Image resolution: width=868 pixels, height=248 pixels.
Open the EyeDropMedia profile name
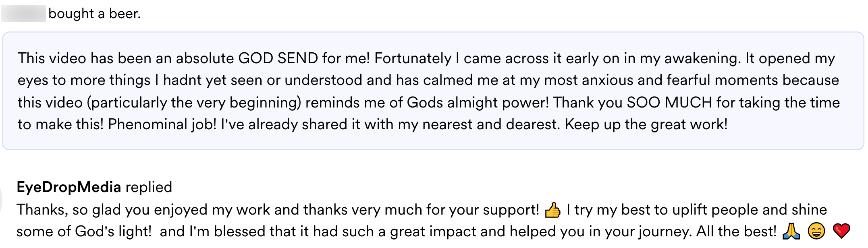[69, 187]
